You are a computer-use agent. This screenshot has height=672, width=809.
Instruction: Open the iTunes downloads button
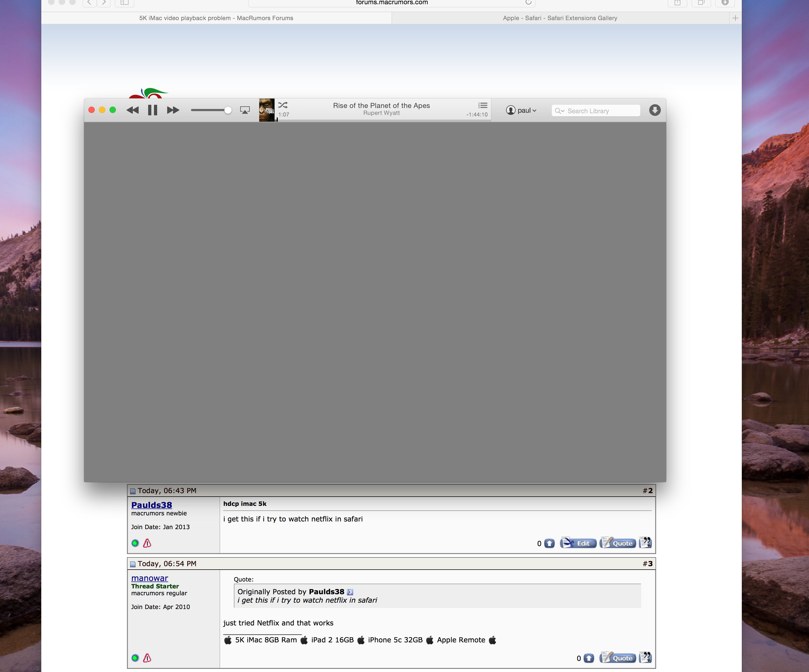pyautogui.click(x=655, y=110)
